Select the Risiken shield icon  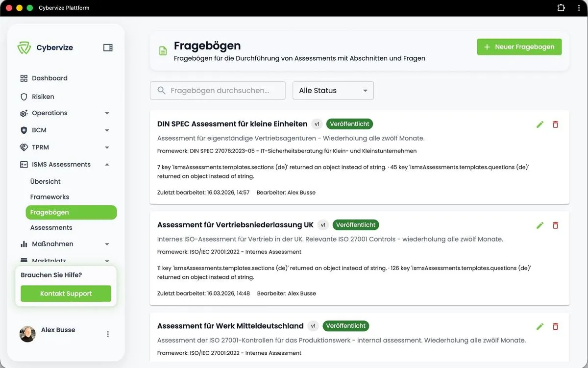(x=23, y=96)
